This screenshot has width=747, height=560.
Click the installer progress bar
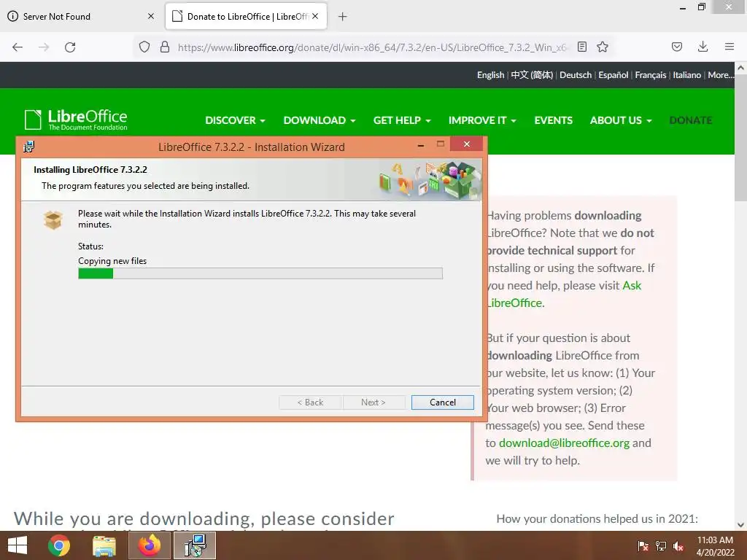coord(260,273)
